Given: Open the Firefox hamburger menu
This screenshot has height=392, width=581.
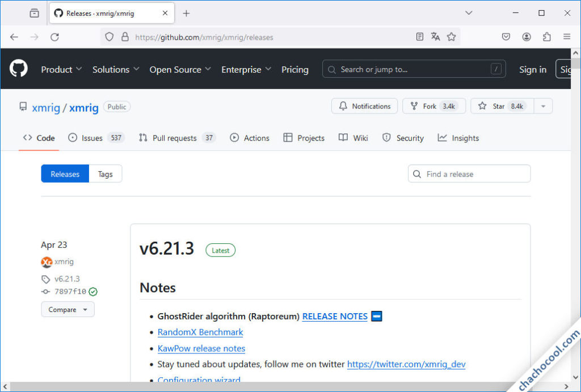Looking at the screenshot, I should click(566, 37).
